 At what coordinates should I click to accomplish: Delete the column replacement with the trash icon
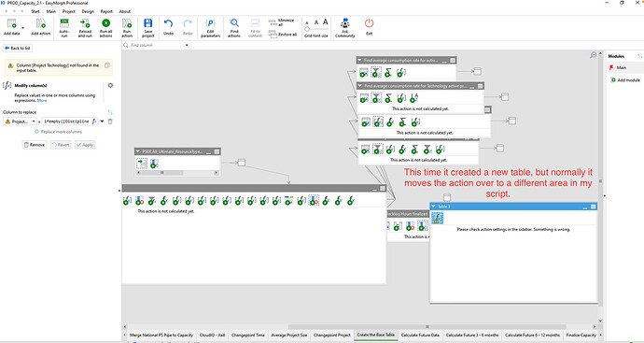coord(110,121)
